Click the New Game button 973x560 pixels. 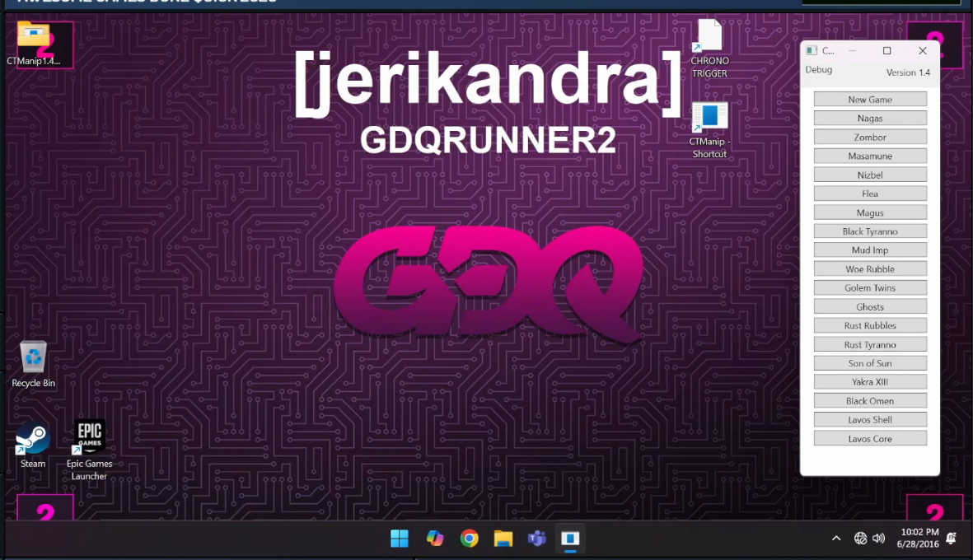870,99
